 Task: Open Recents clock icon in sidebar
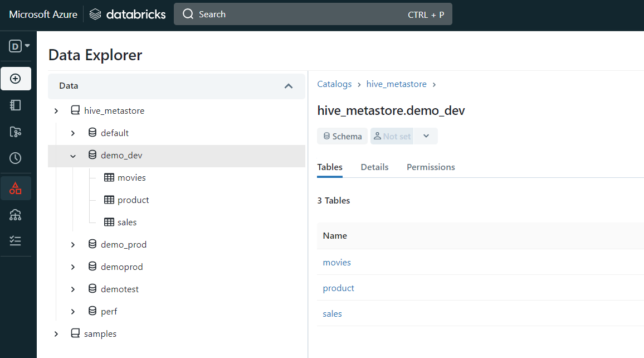point(16,158)
